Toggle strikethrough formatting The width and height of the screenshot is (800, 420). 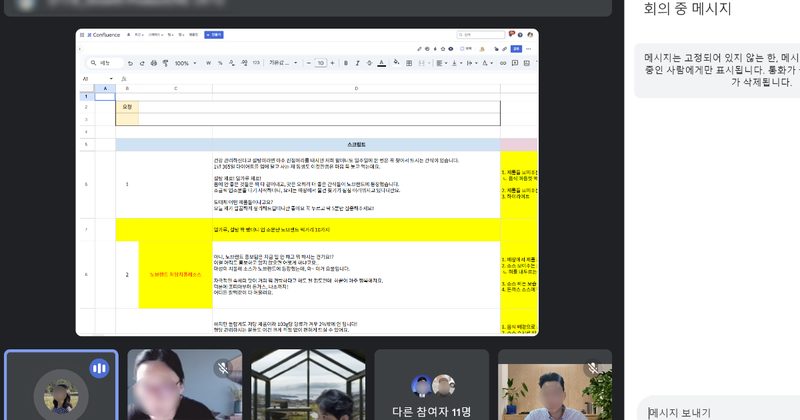click(x=369, y=63)
